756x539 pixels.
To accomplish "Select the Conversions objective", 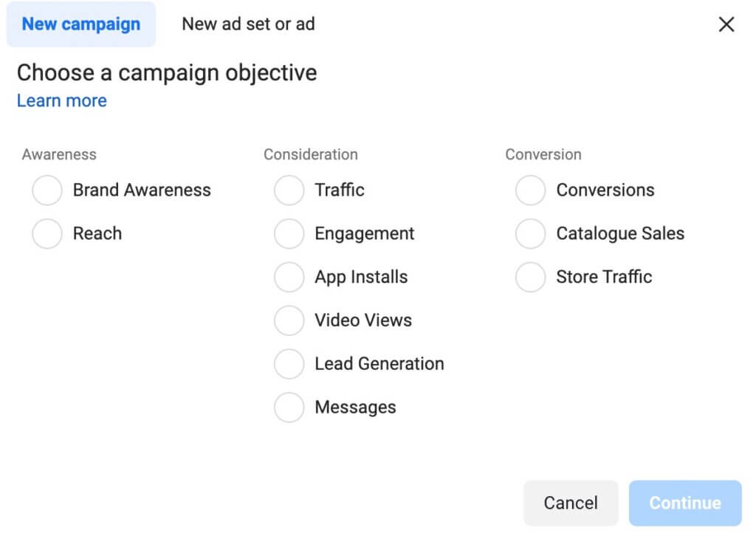I will pyautogui.click(x=530, y=190).
